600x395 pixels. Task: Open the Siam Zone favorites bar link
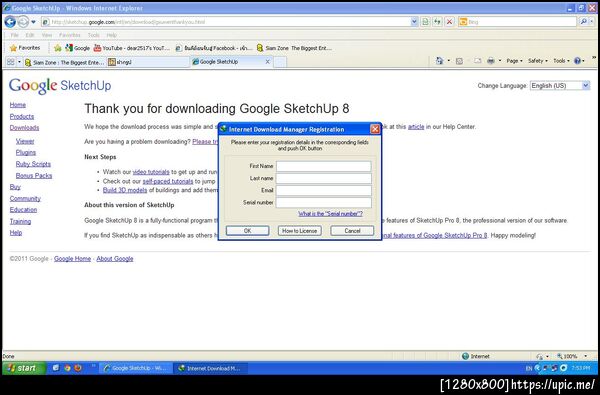(294, 48)
